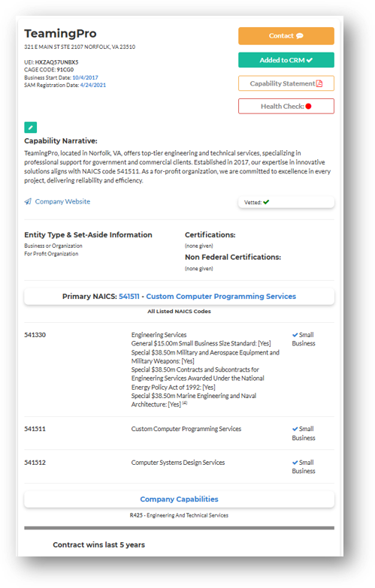Click the UEI HXZAQ57UNBX5 value
The height and width of the screenshot is (588, 375).
pos(56,62)
